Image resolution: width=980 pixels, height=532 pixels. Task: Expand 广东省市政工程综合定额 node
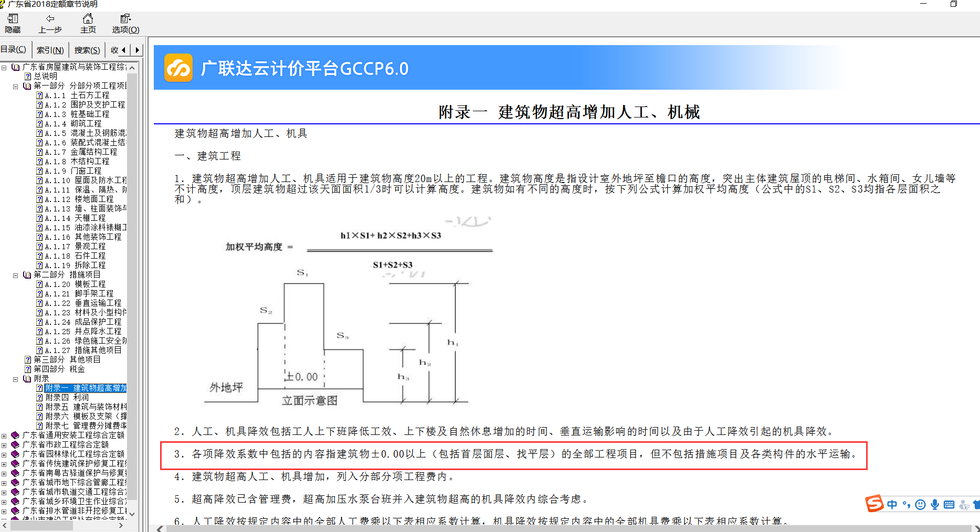coord(4,445)
